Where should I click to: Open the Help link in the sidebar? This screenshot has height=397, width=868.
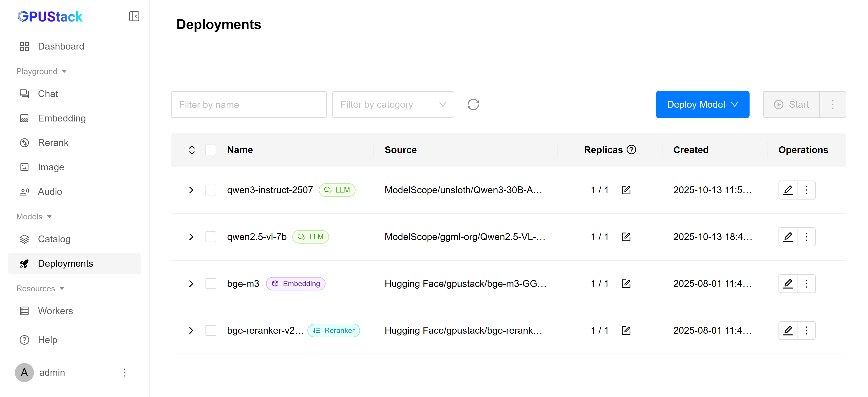click(x=47, y=340)
